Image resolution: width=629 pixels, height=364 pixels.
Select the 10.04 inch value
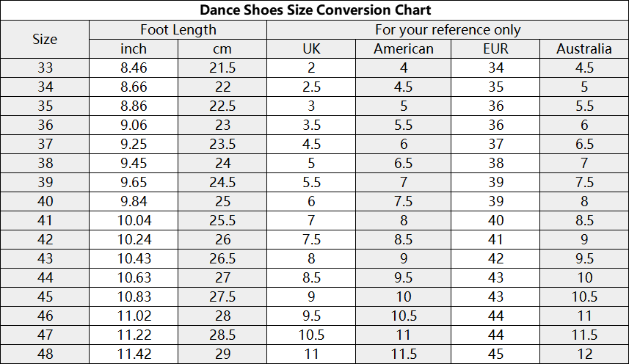pos(134,220)
